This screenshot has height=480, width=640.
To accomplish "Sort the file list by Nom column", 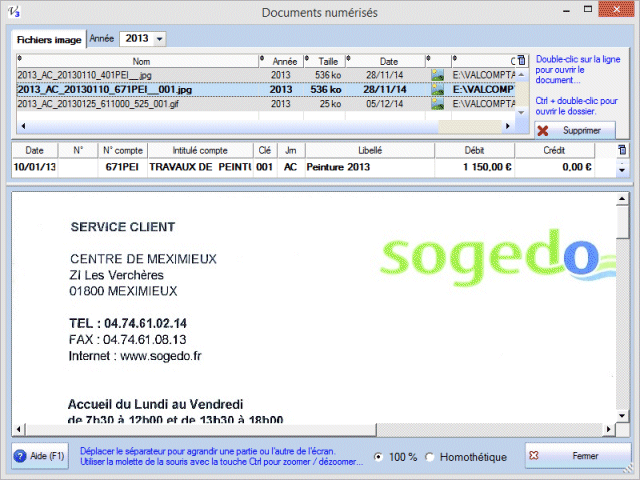I will click(140, 60).
